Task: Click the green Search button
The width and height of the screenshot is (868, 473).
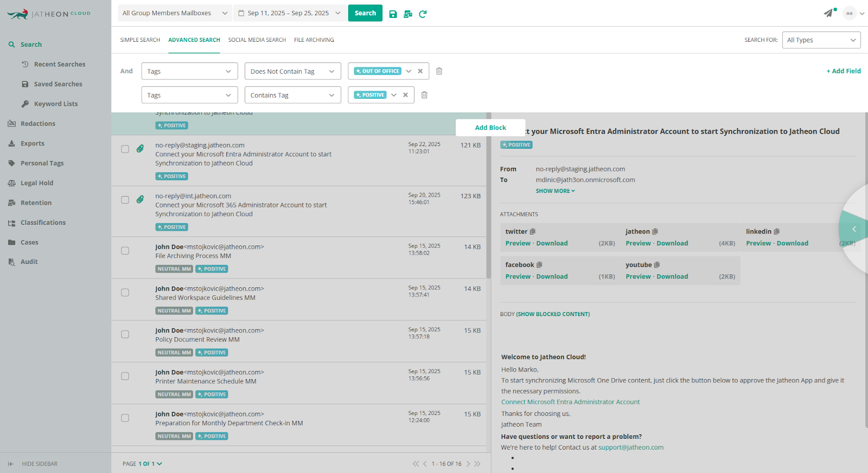Action: [365, 13]
